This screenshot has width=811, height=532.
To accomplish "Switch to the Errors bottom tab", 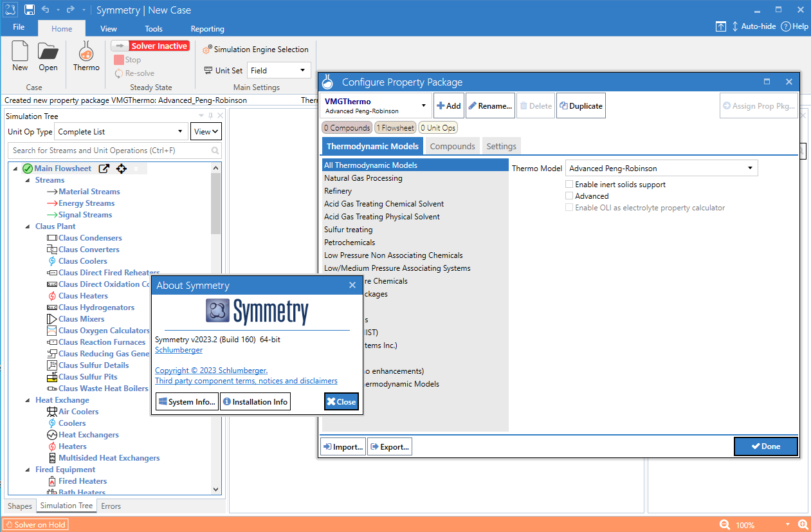I will point(111,506).
